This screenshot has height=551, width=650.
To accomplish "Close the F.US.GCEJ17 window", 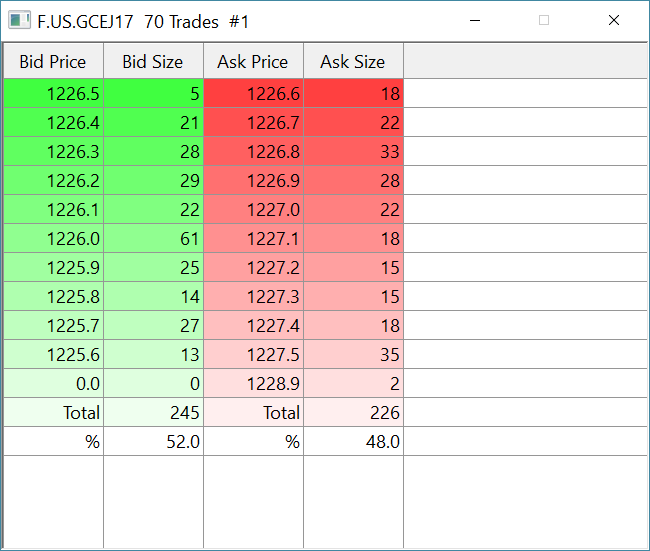I will pos(614,20).
